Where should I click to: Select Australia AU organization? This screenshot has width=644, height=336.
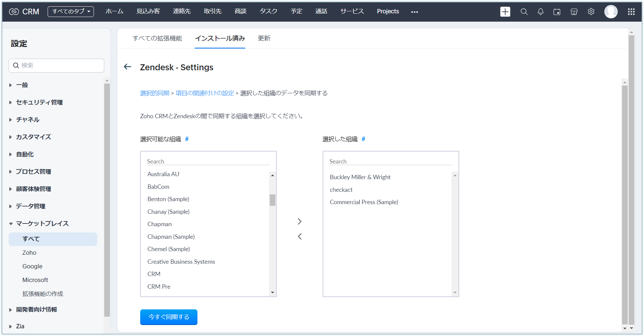click(163, 174)
